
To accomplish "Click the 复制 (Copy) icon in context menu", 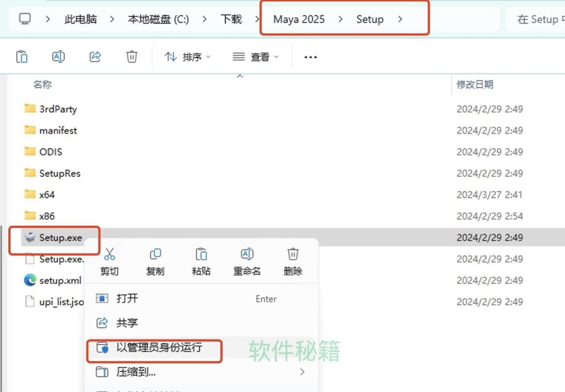I will tap(155, 254).
